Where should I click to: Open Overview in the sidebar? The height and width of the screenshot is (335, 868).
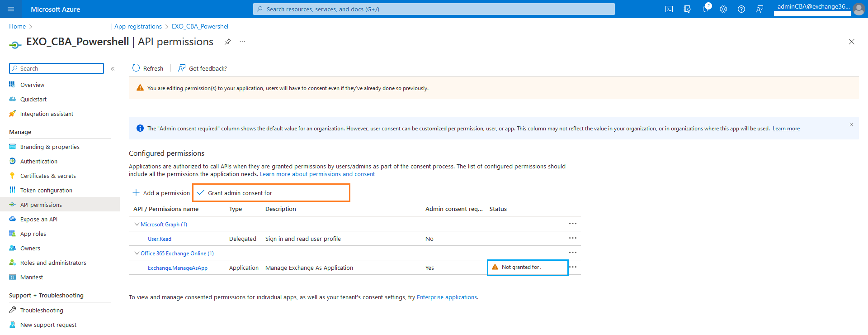(32, 85)
